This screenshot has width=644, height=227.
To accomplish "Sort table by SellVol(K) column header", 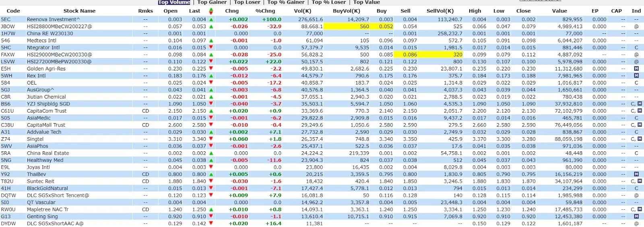I will (x=440, y=11).
